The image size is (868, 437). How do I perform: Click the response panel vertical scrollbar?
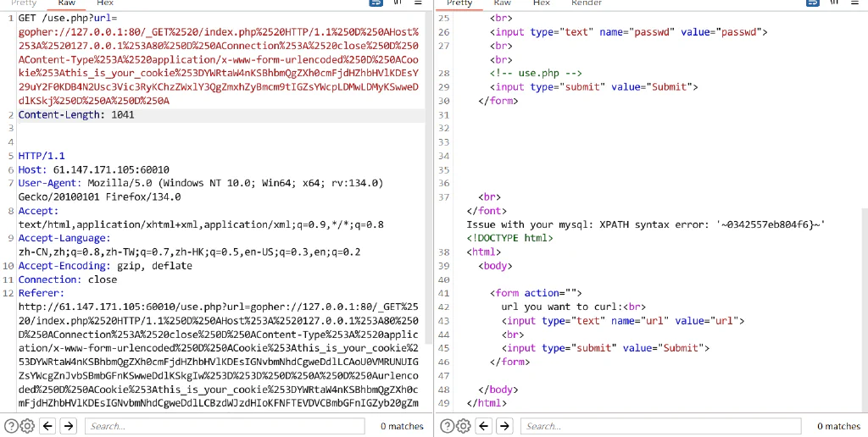[x=865, y=310]
